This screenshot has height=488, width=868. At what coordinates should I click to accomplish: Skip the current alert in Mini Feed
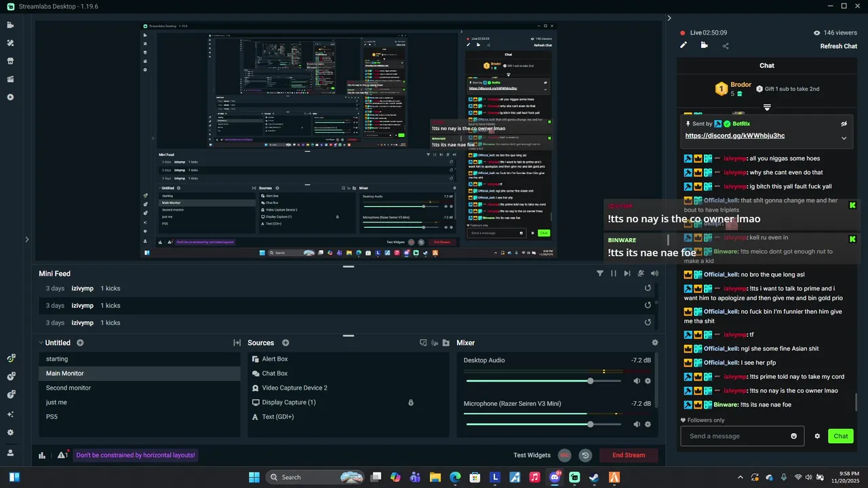coord(627,273)
